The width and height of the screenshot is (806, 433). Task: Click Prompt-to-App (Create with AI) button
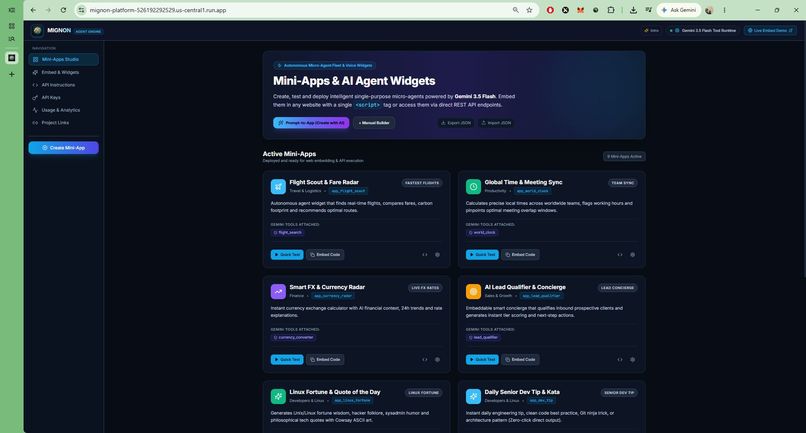click(x=311, y=123)
